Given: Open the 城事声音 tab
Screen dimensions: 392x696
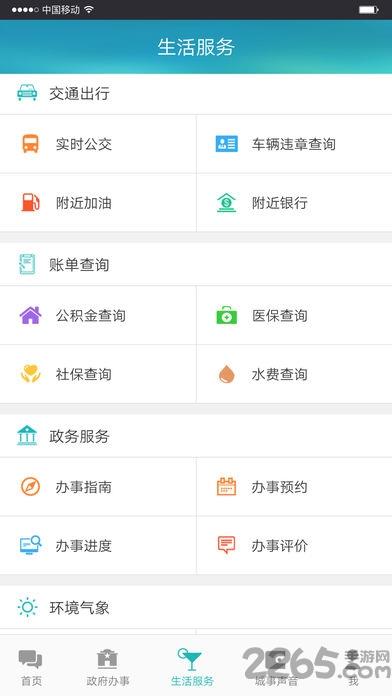Looking at the screenshot, I should click(x=276, y=667).
